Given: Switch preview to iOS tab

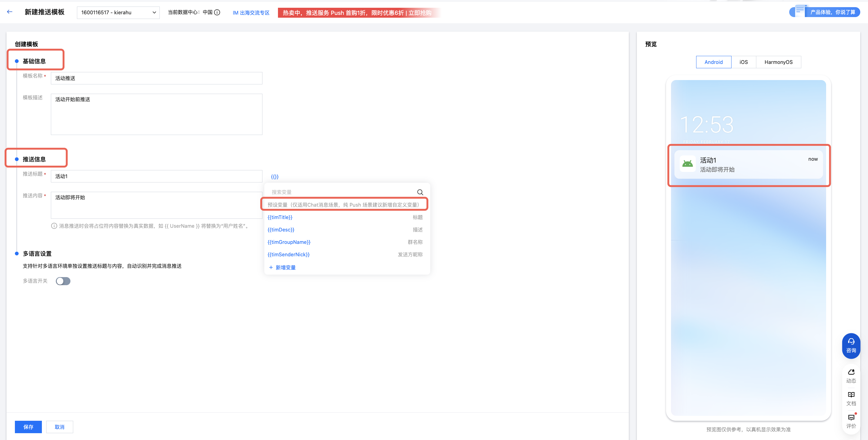Looking at the screenshot, I should (743, 62).
